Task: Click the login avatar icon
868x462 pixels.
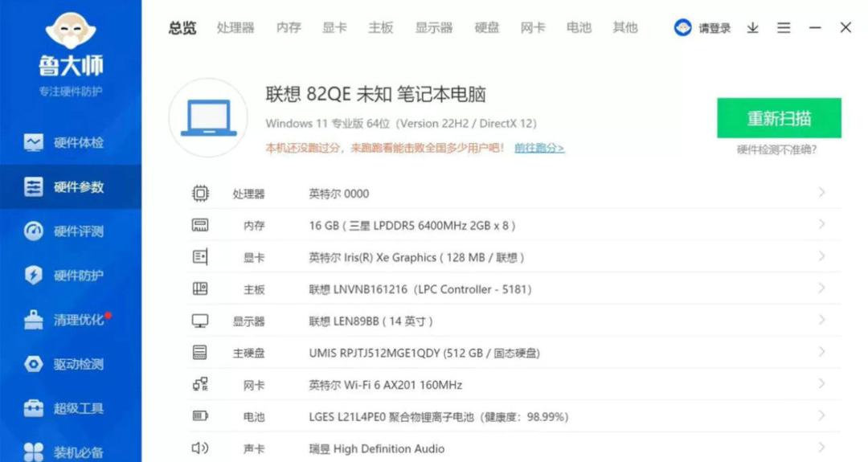Action: click(x=682, y=27)
